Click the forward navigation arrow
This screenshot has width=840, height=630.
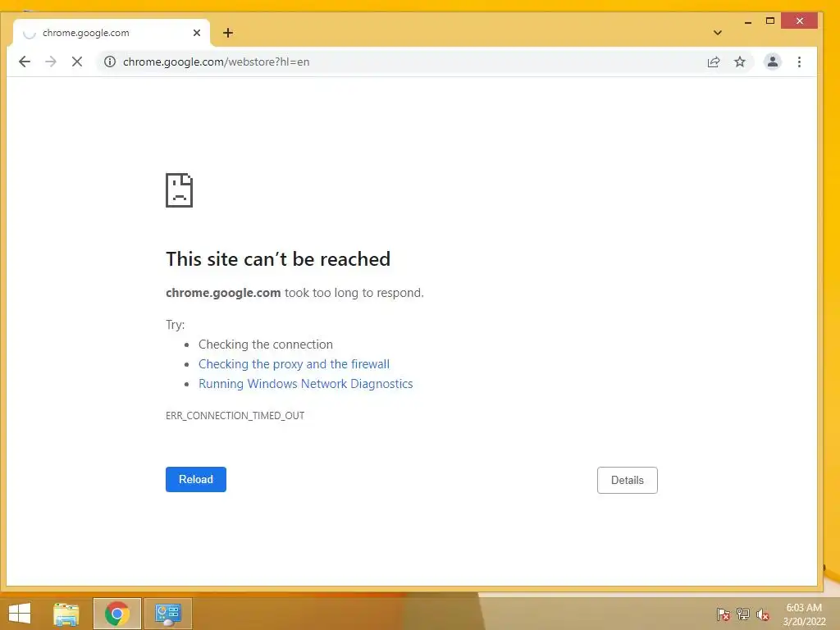[x=51, y=62]
